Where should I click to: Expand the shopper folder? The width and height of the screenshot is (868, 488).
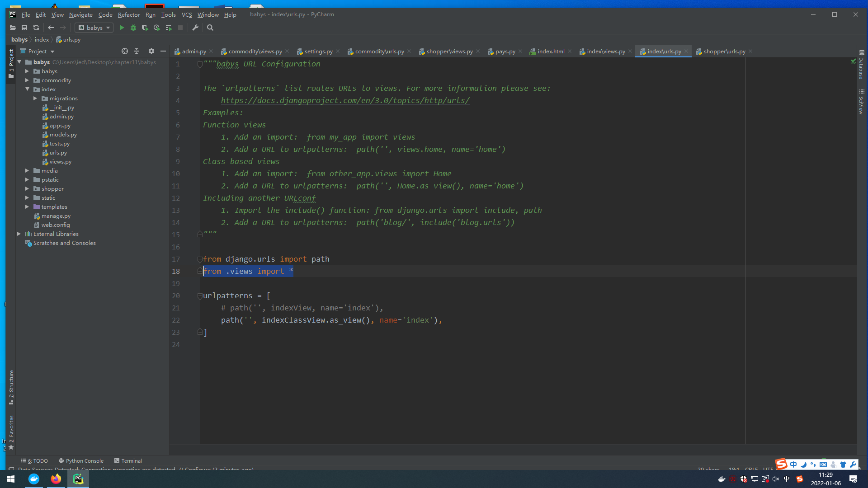27,188
